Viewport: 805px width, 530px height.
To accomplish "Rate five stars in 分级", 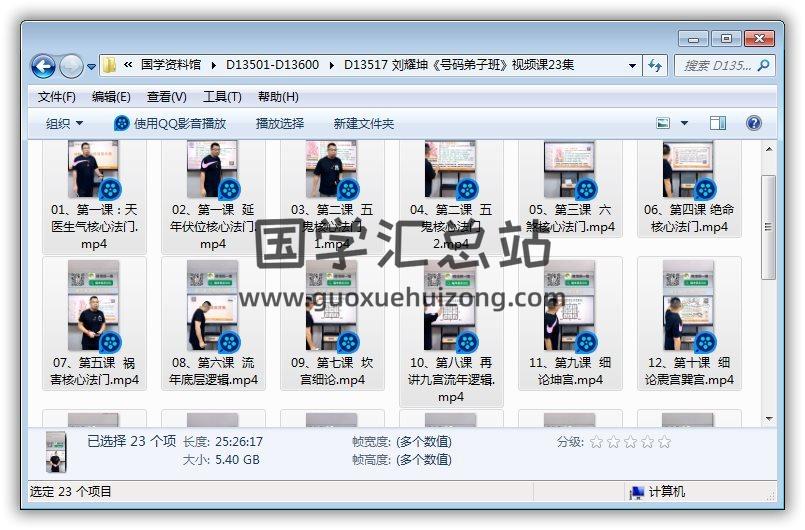I will pyautogui.click(x=664, y=442).
